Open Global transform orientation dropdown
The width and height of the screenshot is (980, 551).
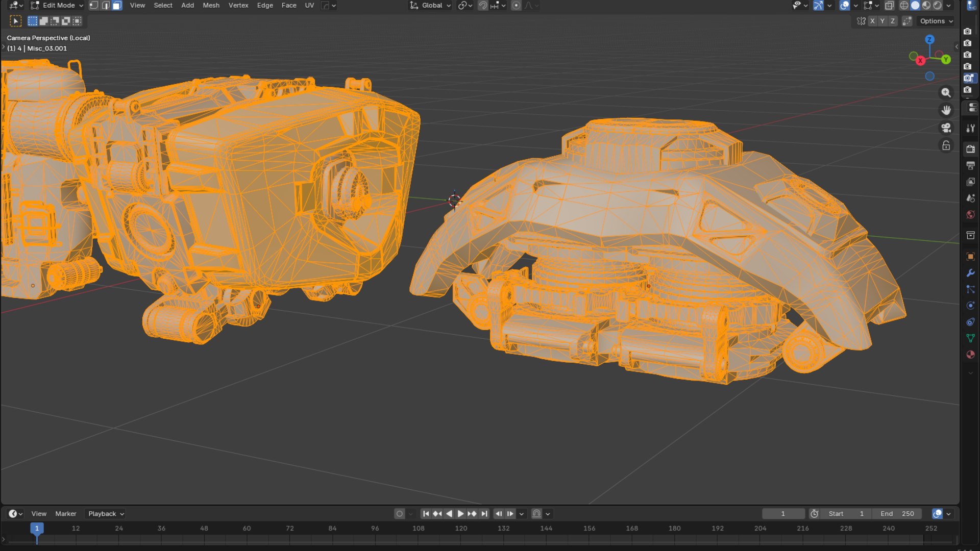[431, 6]
